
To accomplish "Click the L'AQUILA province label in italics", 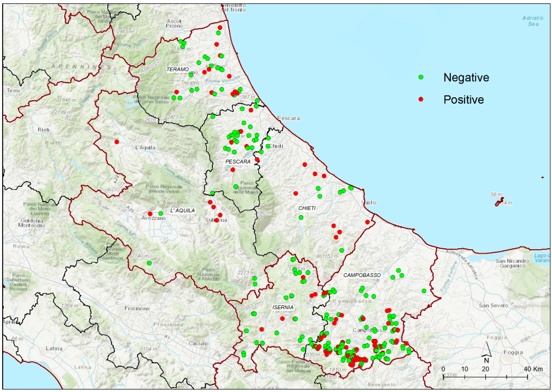I will (182, 211).
